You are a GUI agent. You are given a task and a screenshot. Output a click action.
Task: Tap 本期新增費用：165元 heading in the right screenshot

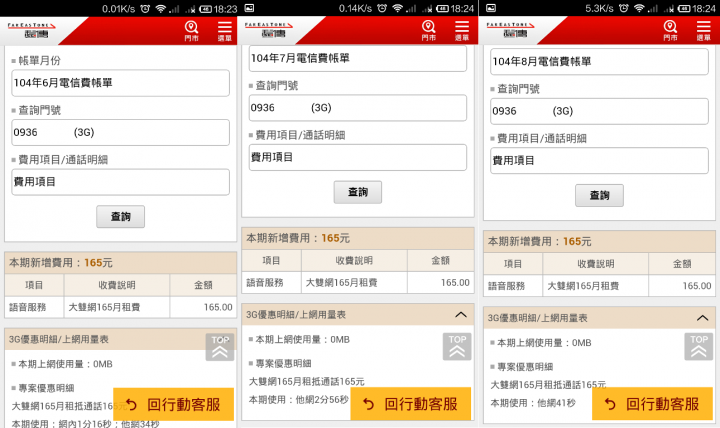pyautogui.click(x=540, y=241)
